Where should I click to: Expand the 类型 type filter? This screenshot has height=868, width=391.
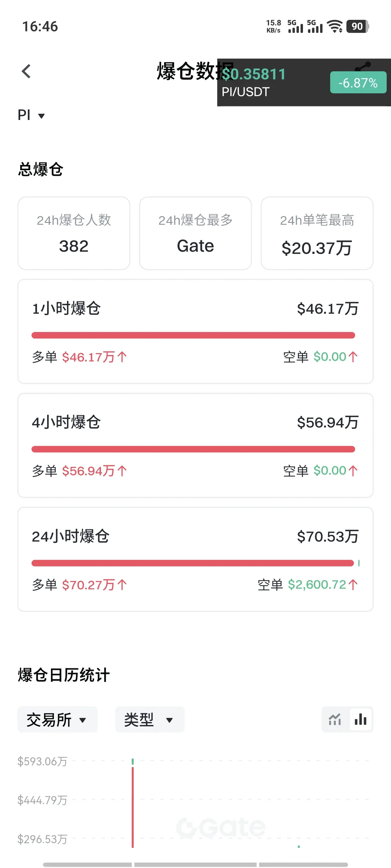click(x=150, y=720)
